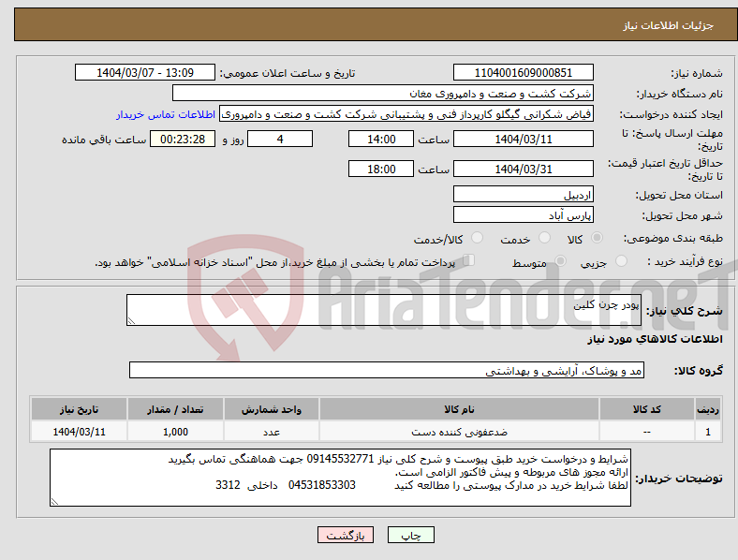
Task: Click the unit cell عدد
Action: [272, 432]
